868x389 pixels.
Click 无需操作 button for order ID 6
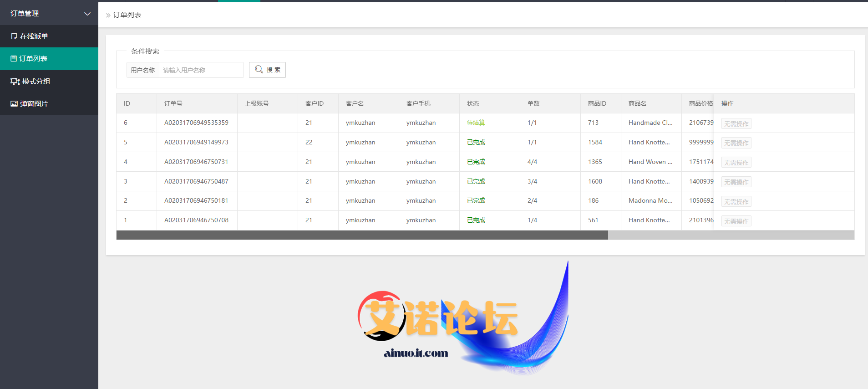tap(736, 123)
